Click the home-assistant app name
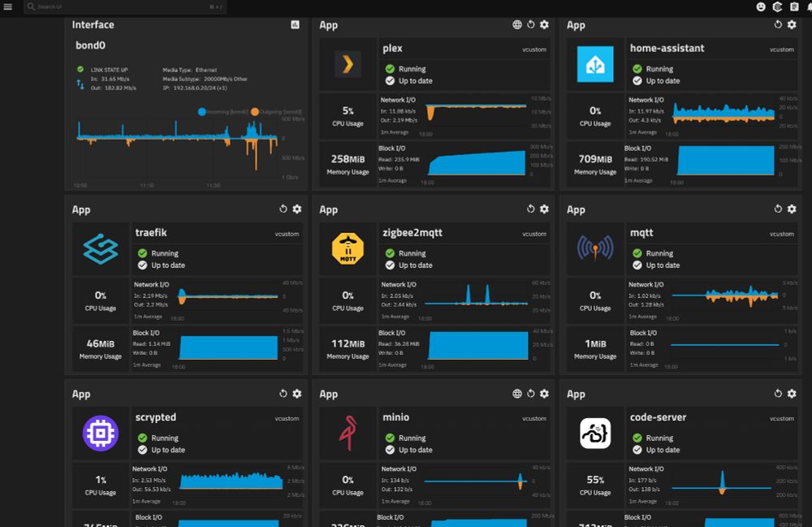This screenshot has width=812, height=527. [x=667, y=48]
